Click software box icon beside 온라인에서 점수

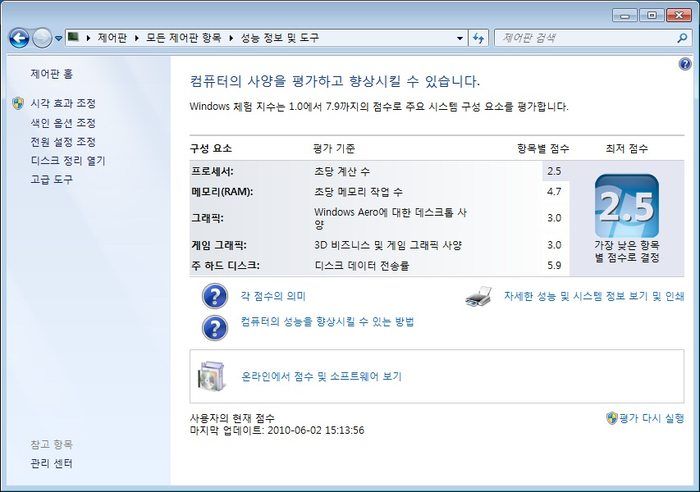pos(212,376)
